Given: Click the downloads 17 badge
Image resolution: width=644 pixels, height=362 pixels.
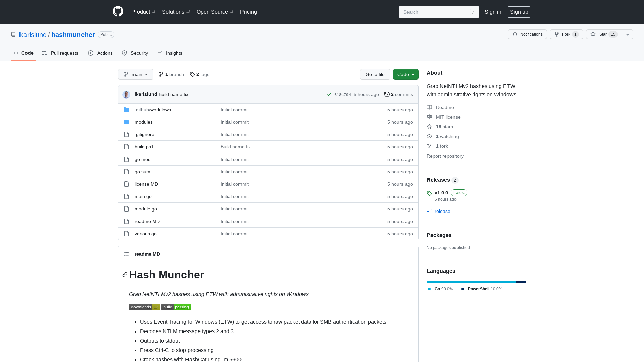Looking at the screenshot, I should tap(145, 307).
